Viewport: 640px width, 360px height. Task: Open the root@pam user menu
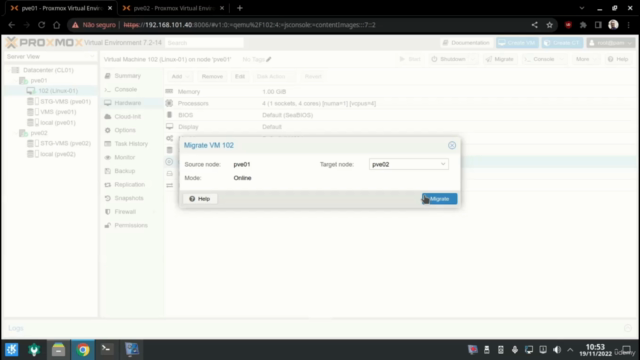[611, 42]
